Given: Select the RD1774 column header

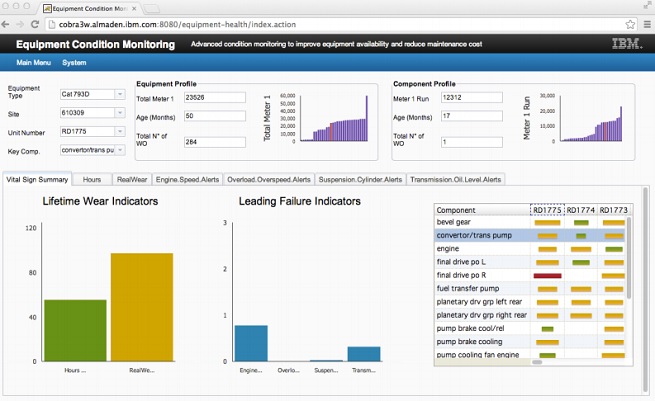Looking at the screenshot, I should [581, 210].
